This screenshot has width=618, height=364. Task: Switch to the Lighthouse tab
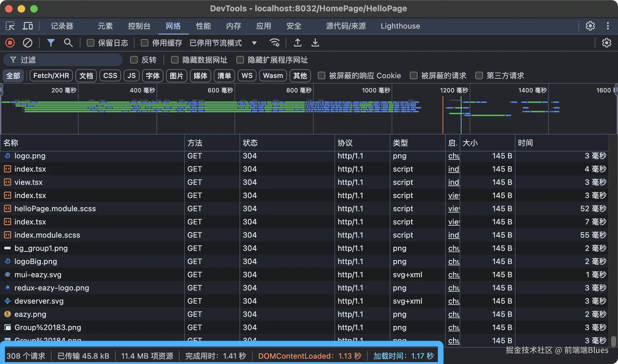400,26
